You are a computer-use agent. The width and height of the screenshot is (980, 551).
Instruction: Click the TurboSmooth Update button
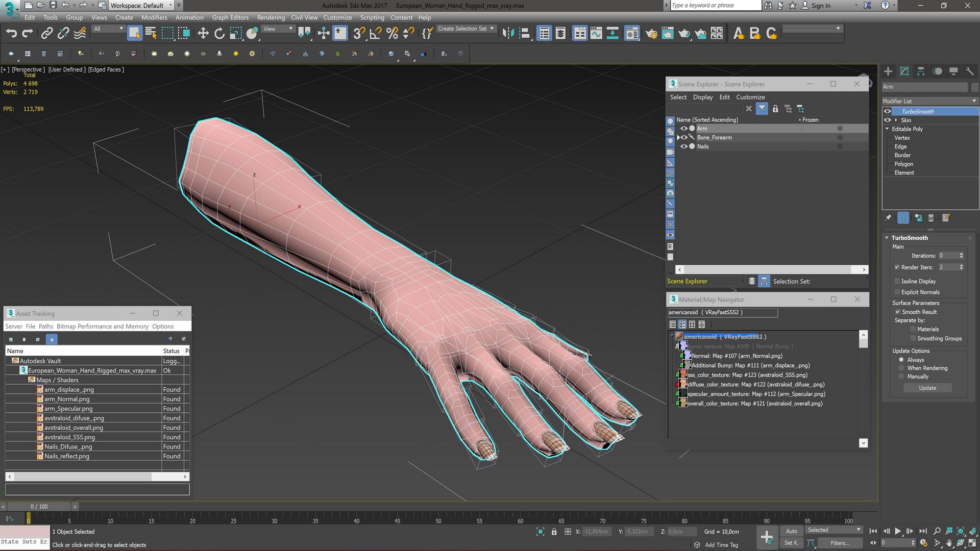coord(927,388)
